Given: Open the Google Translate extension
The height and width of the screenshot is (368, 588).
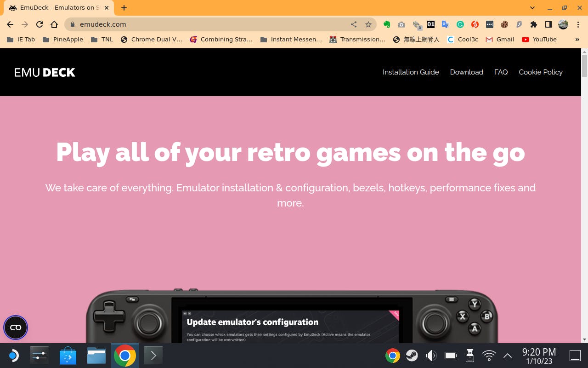Looking at the screenshot, I should point(445,24).
